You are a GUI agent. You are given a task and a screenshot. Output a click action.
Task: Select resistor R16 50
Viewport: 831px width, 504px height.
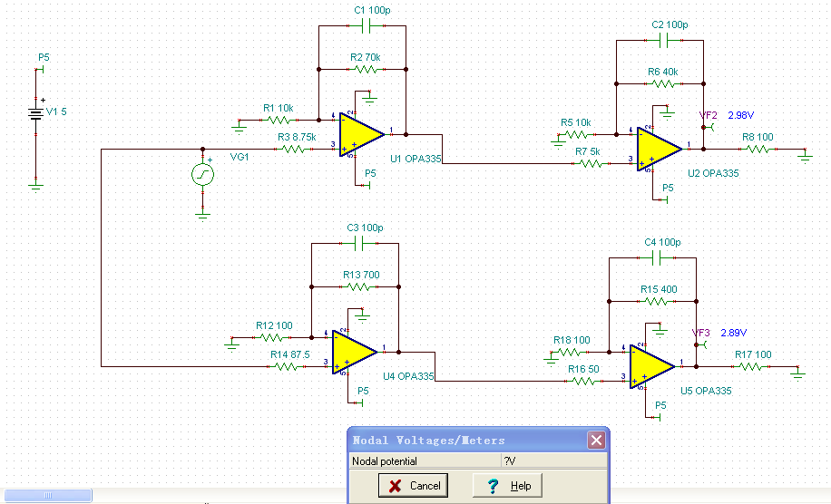point(583,382)
